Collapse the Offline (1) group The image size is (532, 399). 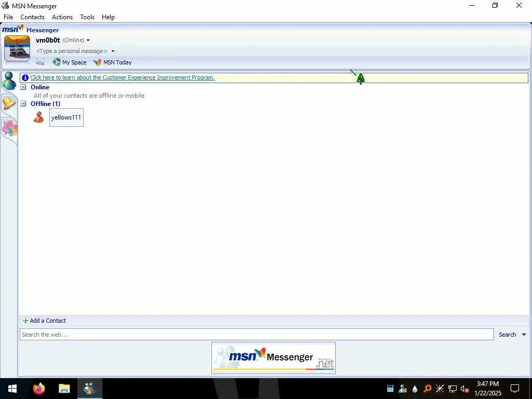click(x=23, y=104)
